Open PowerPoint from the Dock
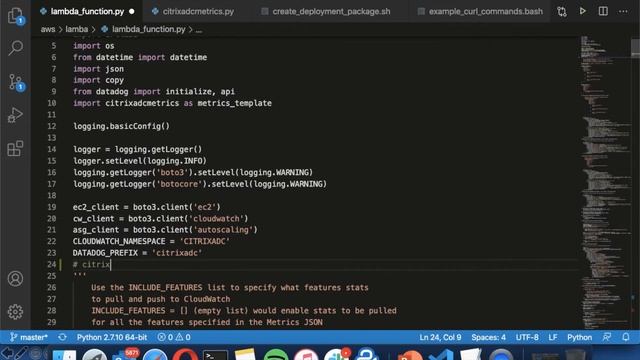 [x=410, y=355]
